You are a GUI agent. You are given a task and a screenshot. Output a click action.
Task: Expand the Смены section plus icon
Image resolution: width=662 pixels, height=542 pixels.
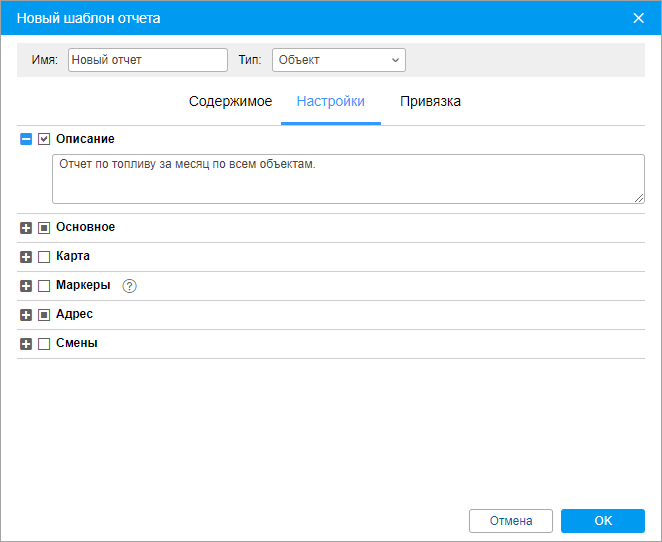[26, 344]
